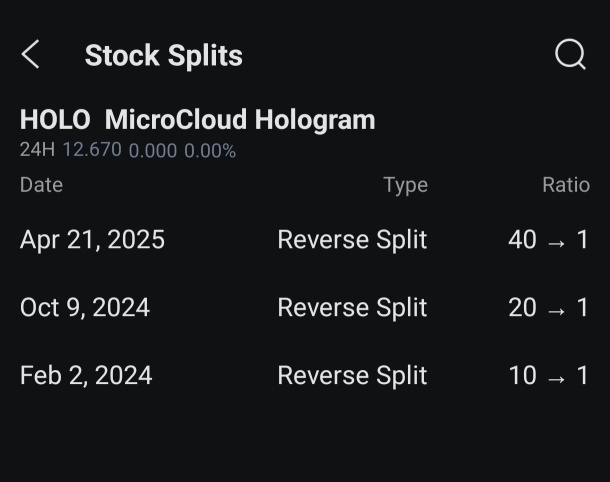610x482 pixels.
Task: Open the HOLO MicroCloud Hologram stock name
Action: [198, 119]
